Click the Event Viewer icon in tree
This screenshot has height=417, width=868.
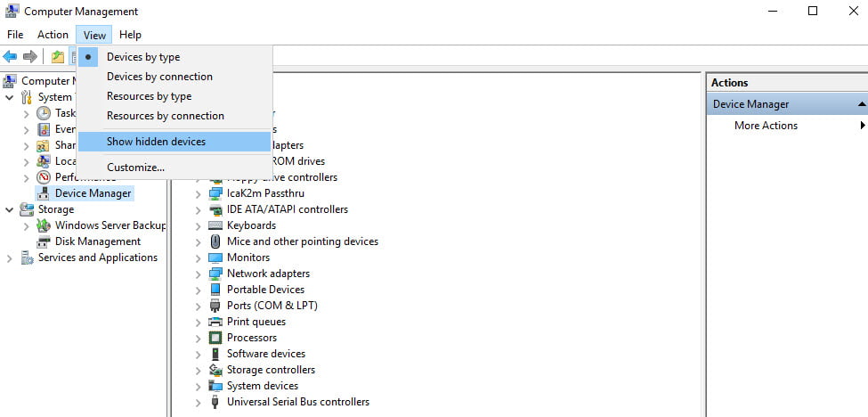pyautogui.click(x=44, y=129)
